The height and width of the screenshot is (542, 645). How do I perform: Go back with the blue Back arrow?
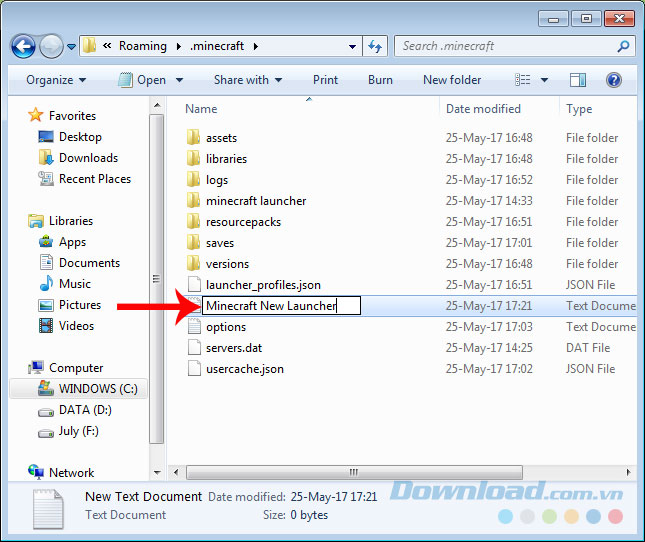click(x=23, y=46)
